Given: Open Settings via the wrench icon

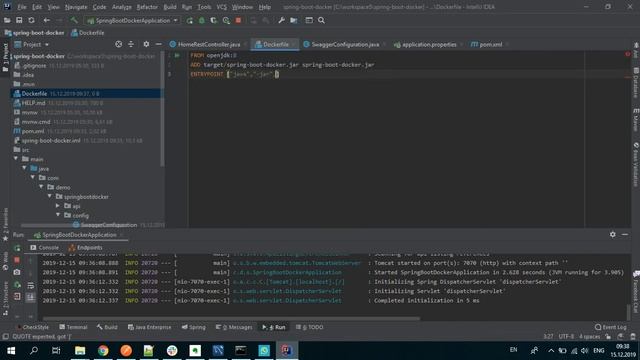Looking at the screenshot, I should tap(281, 20).
